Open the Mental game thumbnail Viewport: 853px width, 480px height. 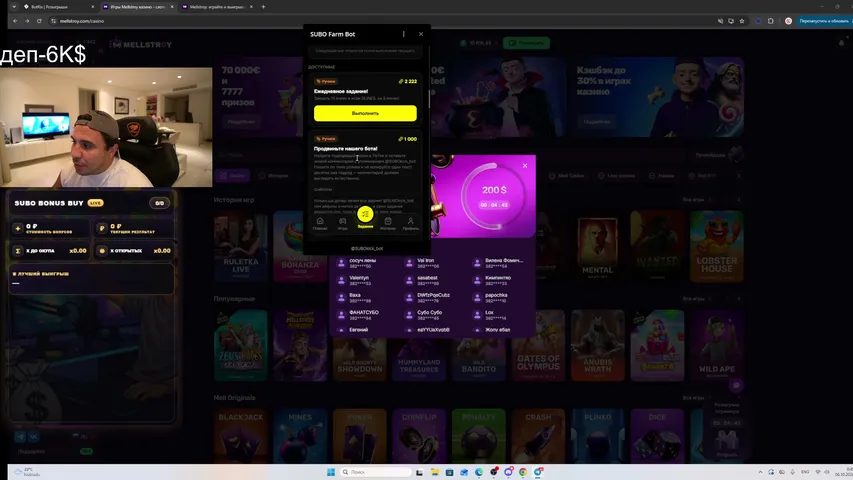(x=597, y=247)
